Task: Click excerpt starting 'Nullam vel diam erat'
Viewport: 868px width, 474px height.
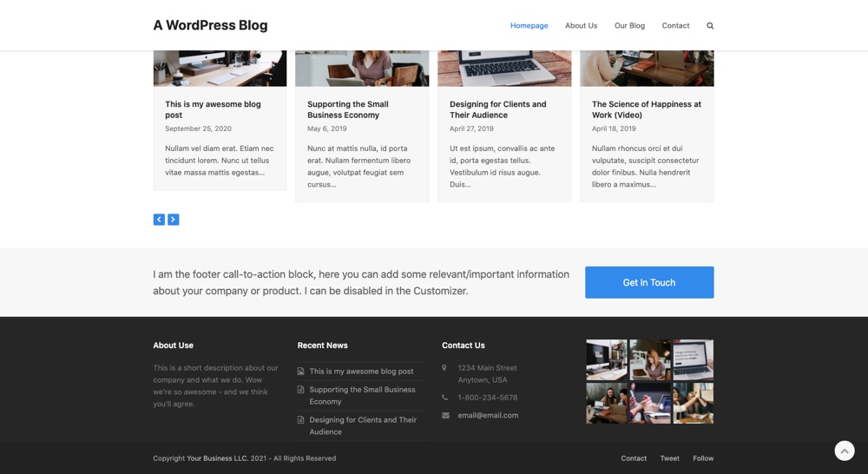Action: pyautogui.click(x=220, y=161)
